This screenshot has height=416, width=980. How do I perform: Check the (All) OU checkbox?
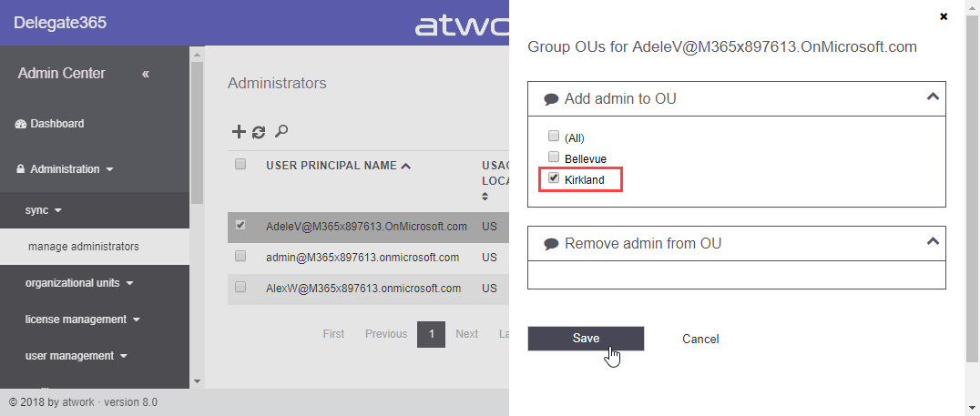pyautogui.click(x=553, y=137)
